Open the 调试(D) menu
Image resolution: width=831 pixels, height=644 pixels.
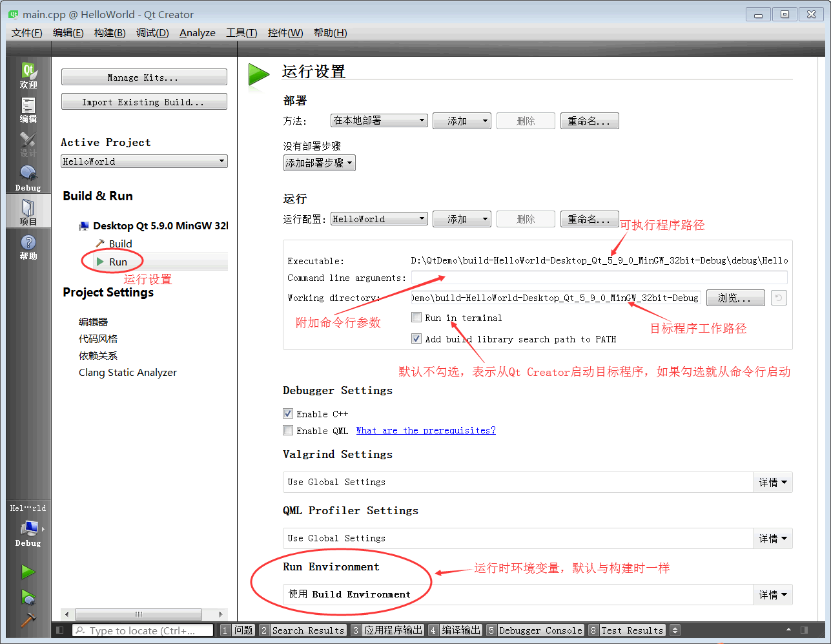pyautogui.click(x=152, y=33)
